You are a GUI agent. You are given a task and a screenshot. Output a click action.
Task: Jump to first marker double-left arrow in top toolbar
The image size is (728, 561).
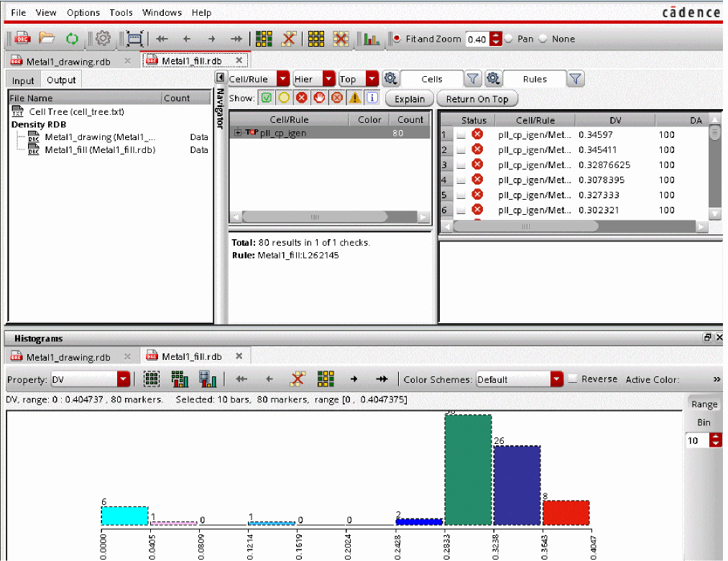tap(162, 39)
